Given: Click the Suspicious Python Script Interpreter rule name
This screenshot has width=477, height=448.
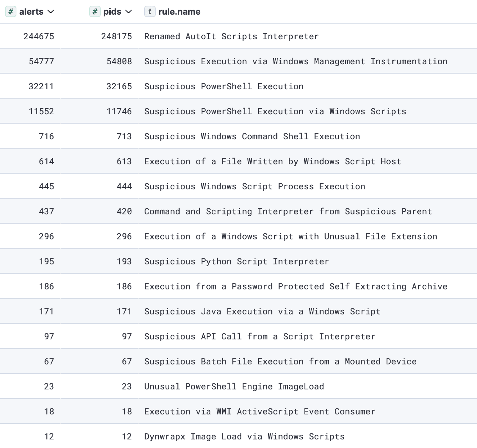Looking at the screenshot, I should pyautogui.click(x=236, y=261).
